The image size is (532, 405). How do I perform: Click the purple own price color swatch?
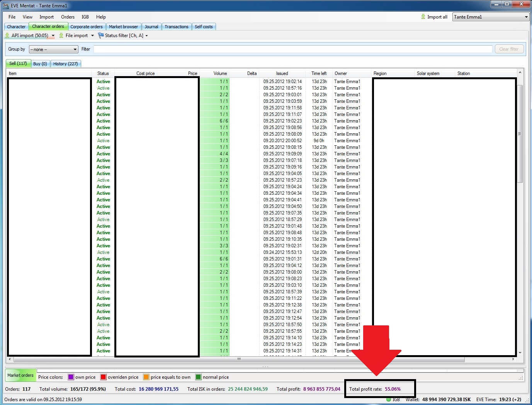tap(71, 377)
